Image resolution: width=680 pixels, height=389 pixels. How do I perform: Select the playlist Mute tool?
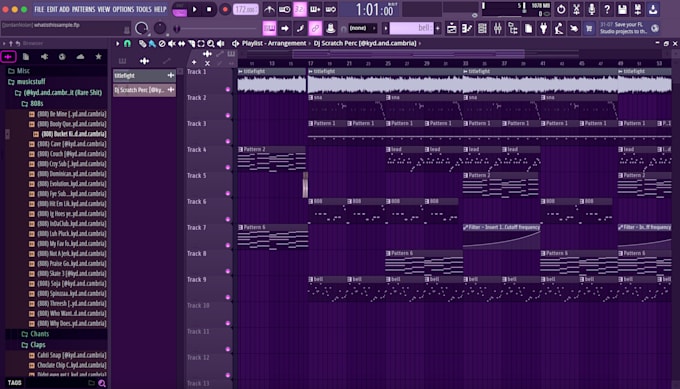point(172,43)
